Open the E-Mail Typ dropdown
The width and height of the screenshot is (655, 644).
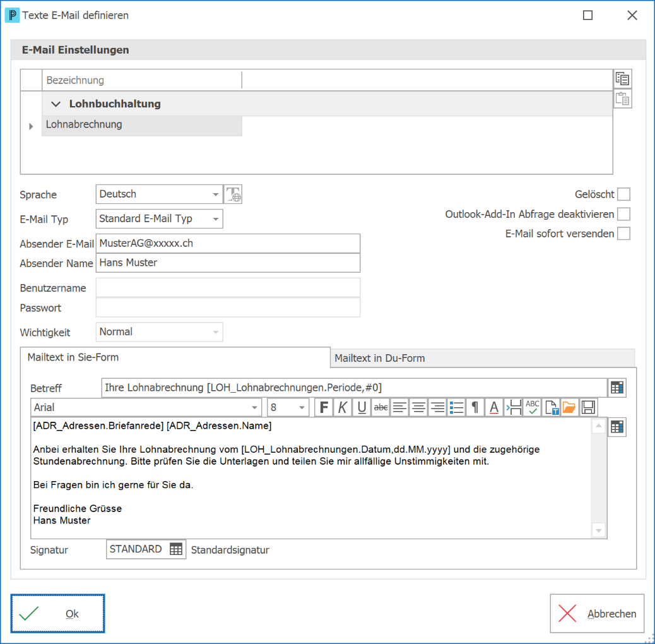159,219
